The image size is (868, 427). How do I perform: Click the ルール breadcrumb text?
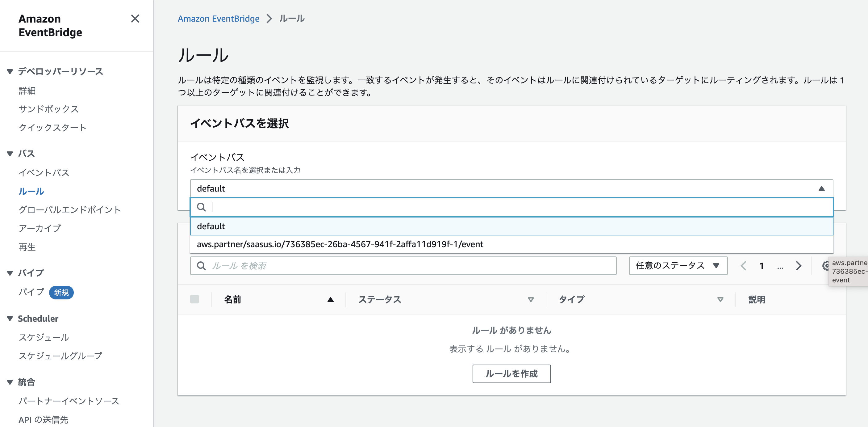click(292, 19)
